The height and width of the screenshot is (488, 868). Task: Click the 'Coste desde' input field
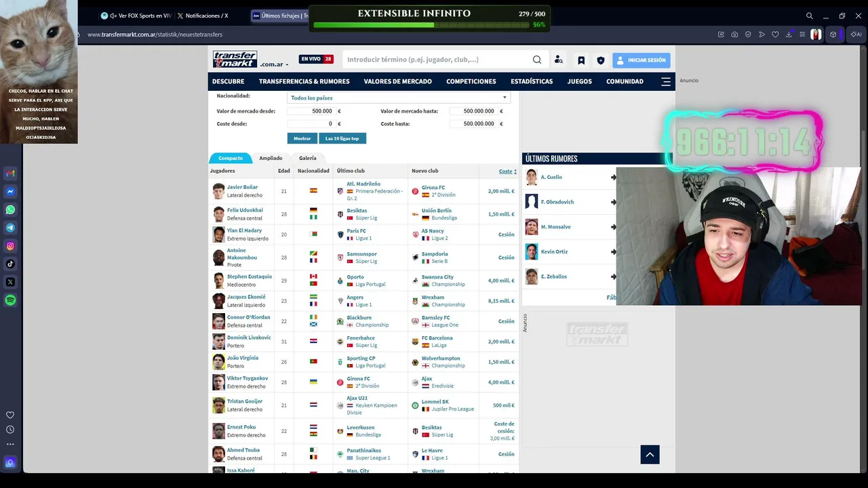click(x=311, y=124)
